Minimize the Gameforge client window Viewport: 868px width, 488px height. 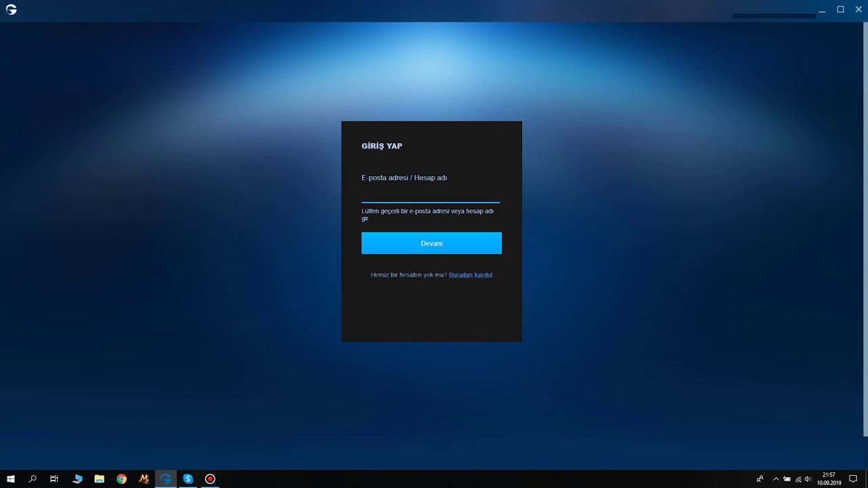tap(822, 9)
